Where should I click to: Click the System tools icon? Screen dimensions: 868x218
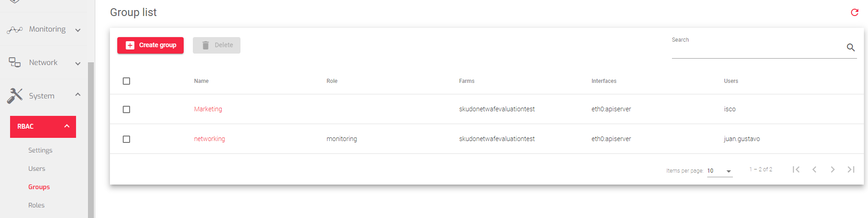coord(15,96)
